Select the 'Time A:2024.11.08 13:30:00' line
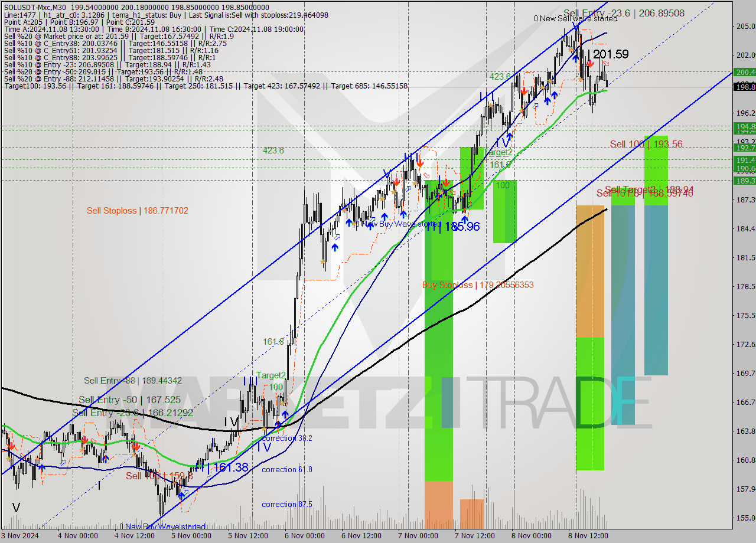756x543 pixels. [x=154, y=29]
